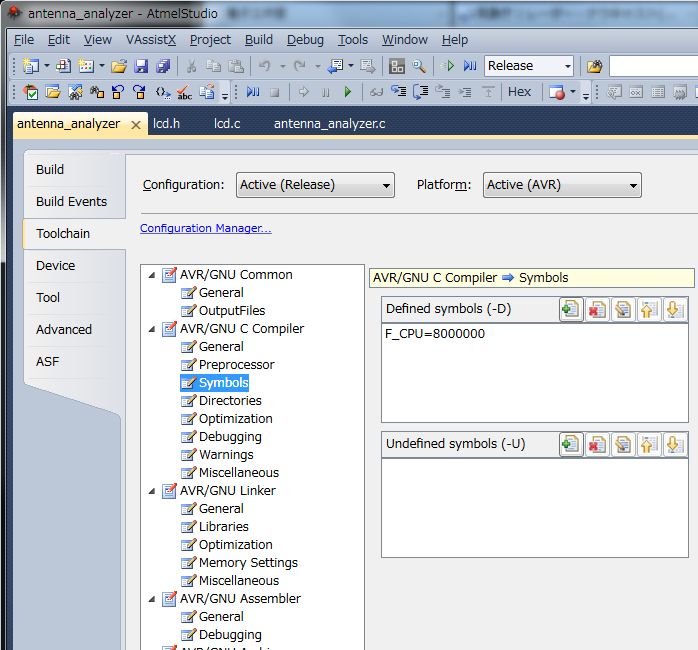Switch to the antenna_analyzer.c tab
698x650 pixels.
329,123
